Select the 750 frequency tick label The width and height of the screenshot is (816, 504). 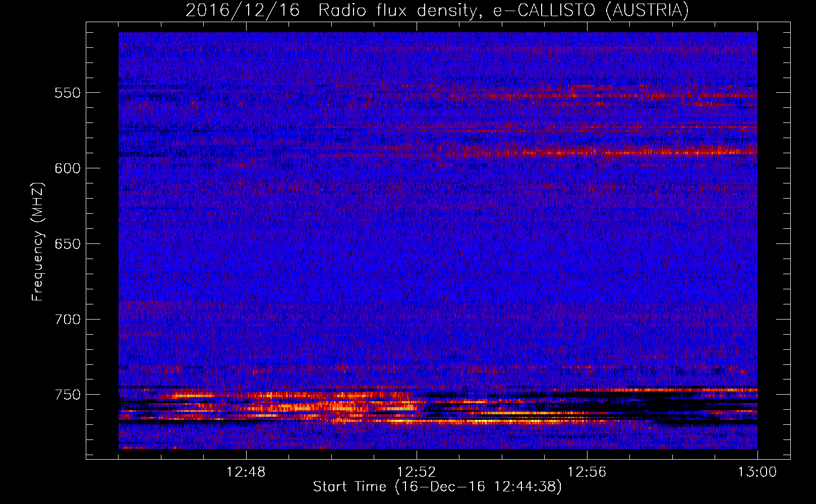click(x=68, y=395)
